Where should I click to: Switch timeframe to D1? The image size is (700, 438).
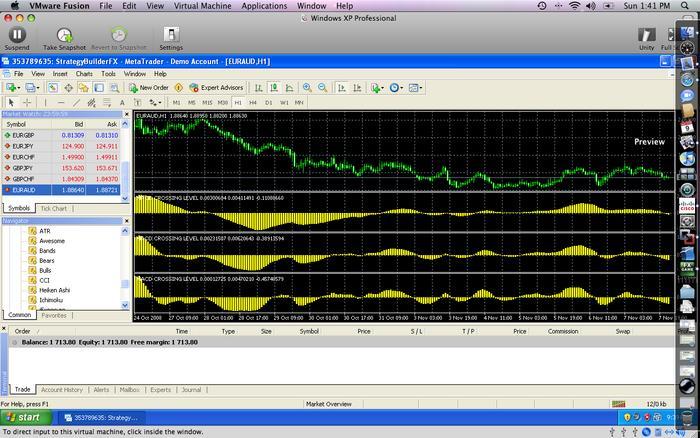268,103
